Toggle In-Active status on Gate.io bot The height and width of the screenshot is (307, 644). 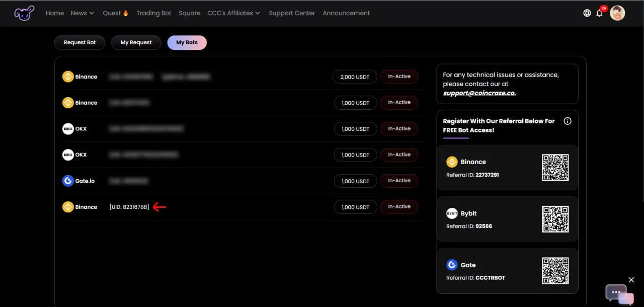coord(399,181)
